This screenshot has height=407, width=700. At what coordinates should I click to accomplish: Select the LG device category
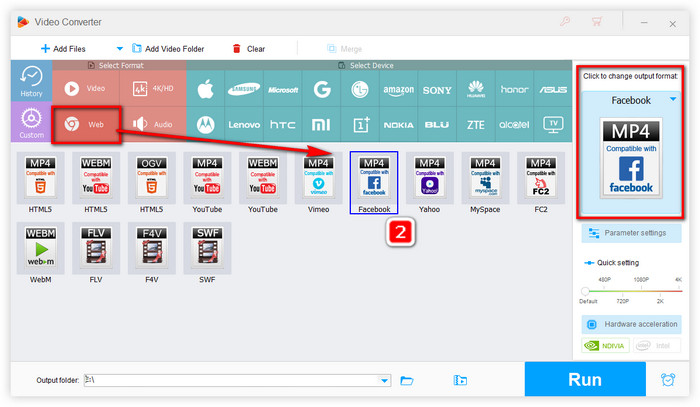click(360, 90)
